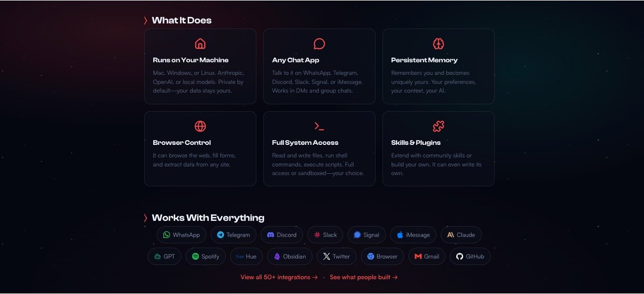Open the Gmail integration pill
The image size is (644, 294).
click(x=427, y=257)
